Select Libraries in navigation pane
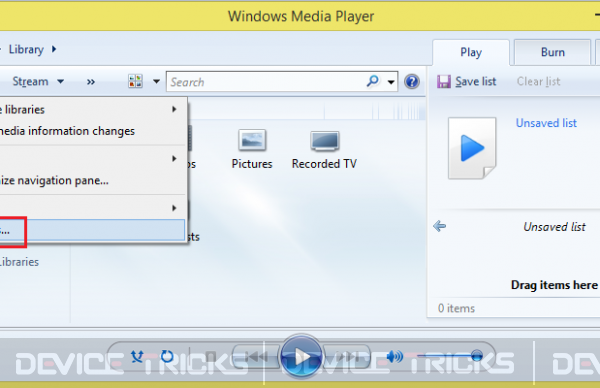Image resolution: width=600 pixels, height=388 pixels. coord(18,262)
